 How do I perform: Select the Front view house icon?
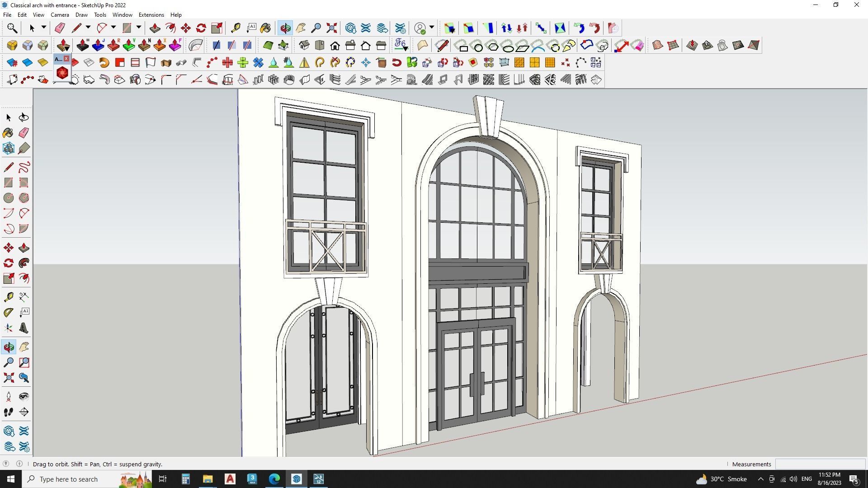[x=335, y=45]
